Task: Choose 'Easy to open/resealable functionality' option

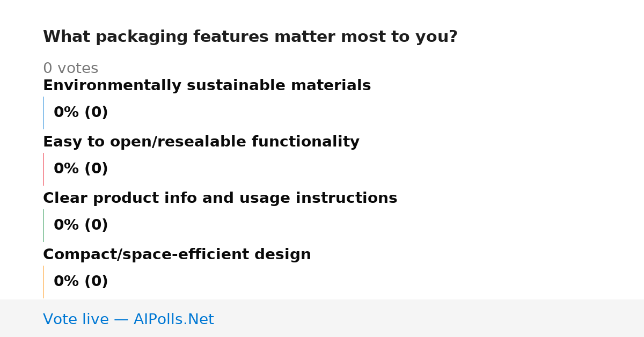Action: tap(201, 142)
